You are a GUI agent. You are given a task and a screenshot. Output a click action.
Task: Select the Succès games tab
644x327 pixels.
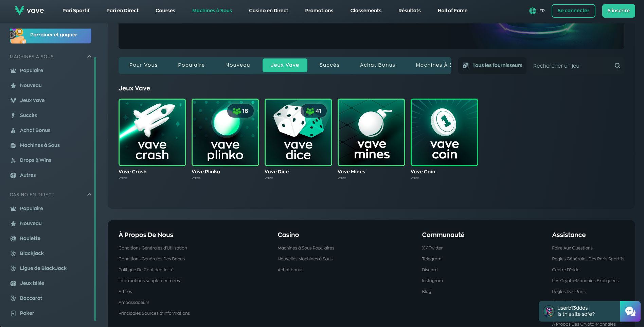(329, 65)
